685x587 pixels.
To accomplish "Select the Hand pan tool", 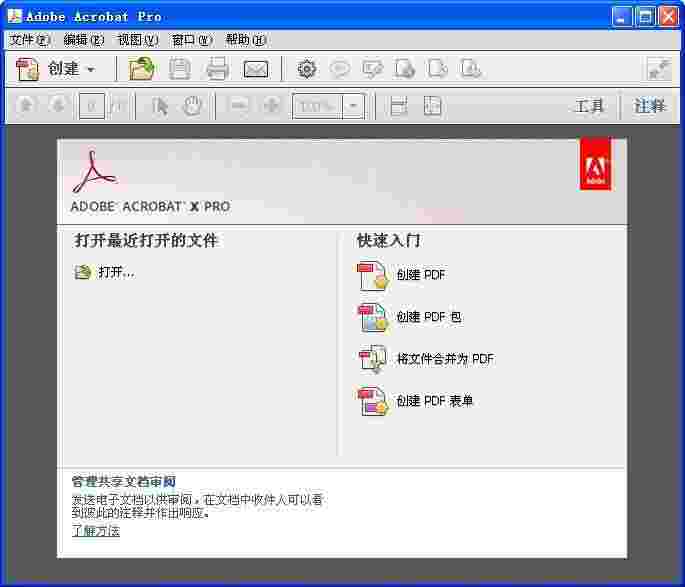I will click(x=192, y=106).
